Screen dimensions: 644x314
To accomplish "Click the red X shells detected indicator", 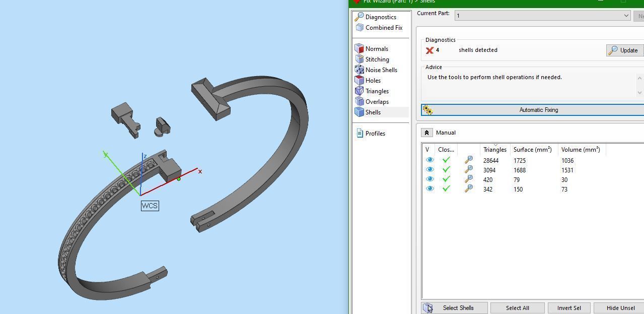I will pyautogui.click(x=430, y=50).
